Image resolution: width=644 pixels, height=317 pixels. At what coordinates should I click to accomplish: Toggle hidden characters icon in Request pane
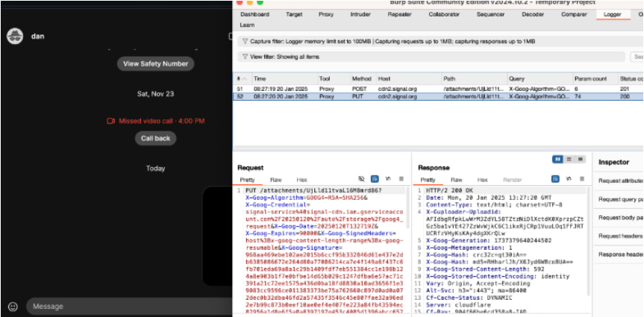361,179
